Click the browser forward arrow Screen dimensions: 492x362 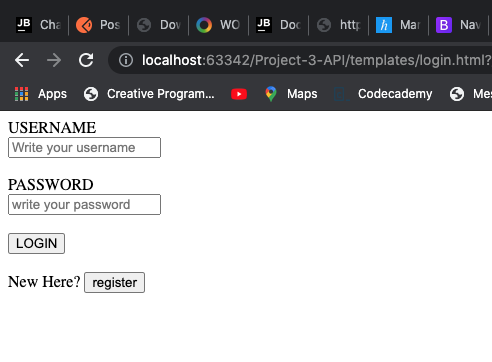click(54, 60)
